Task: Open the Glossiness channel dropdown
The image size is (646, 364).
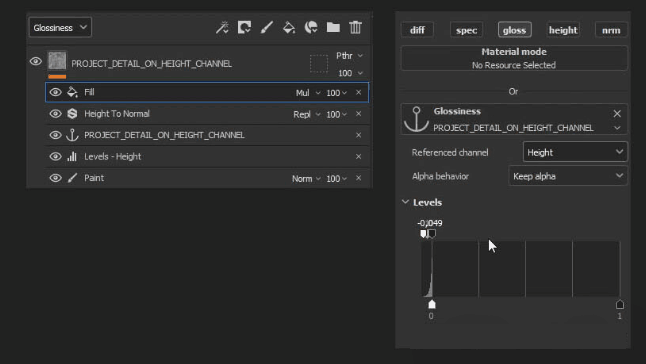Action: [60, 28]
